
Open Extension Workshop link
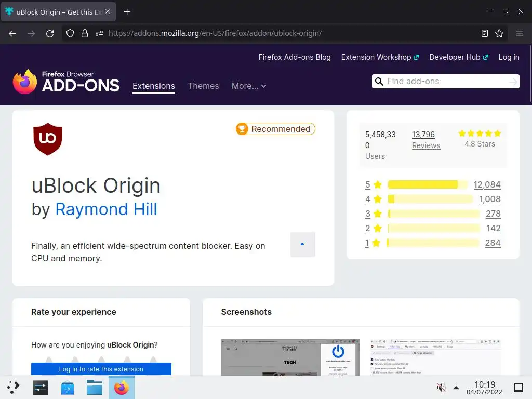[x=380, y=57]
